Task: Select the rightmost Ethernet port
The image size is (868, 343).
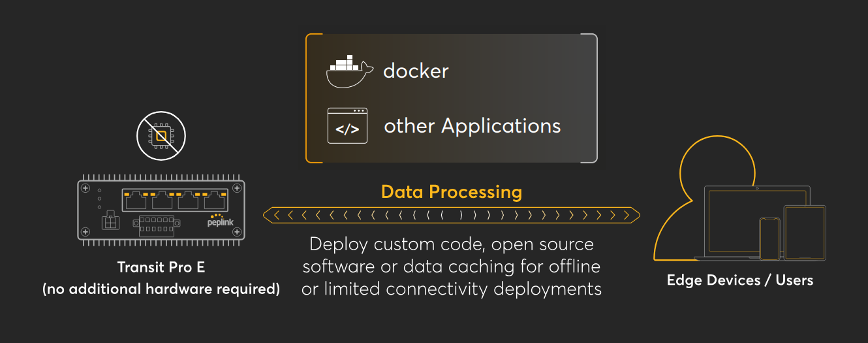Action: pos(214,199)
